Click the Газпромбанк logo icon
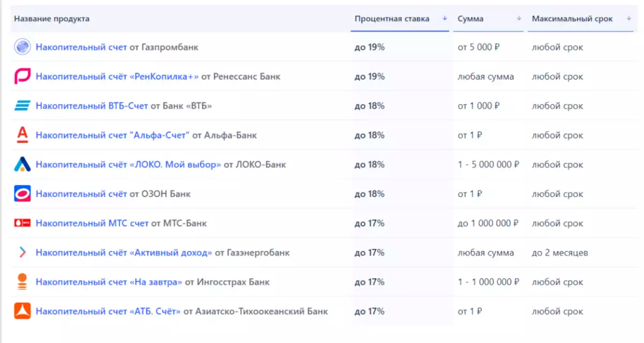The image size is (644, 343). point(23,47)
